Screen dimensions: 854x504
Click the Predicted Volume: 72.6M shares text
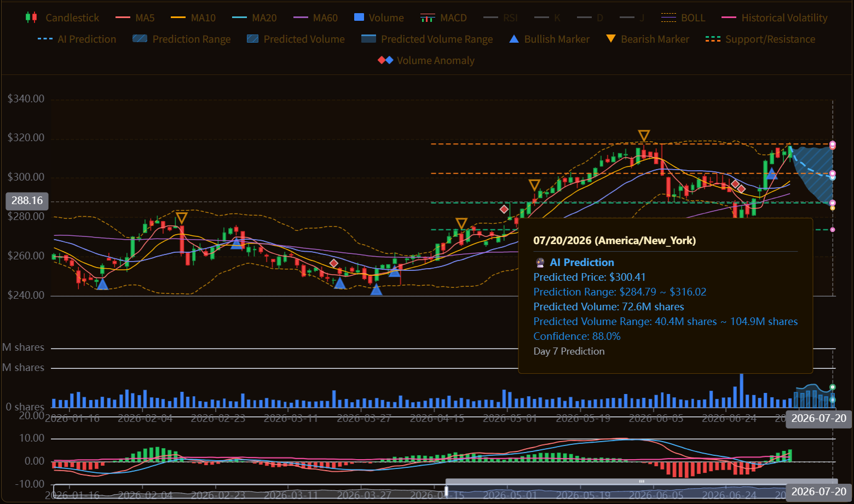[x=609, y=306]
